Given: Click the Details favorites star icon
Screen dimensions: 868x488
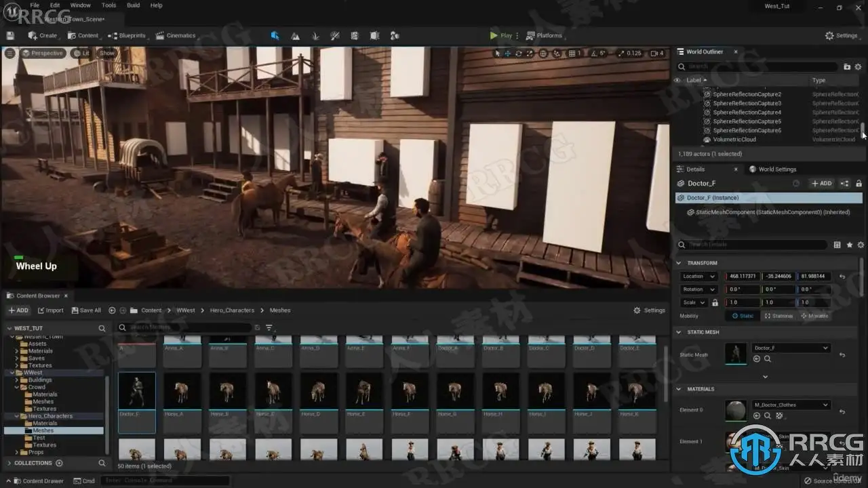Looking at the screenshot, I should click(x=849, y=245).
